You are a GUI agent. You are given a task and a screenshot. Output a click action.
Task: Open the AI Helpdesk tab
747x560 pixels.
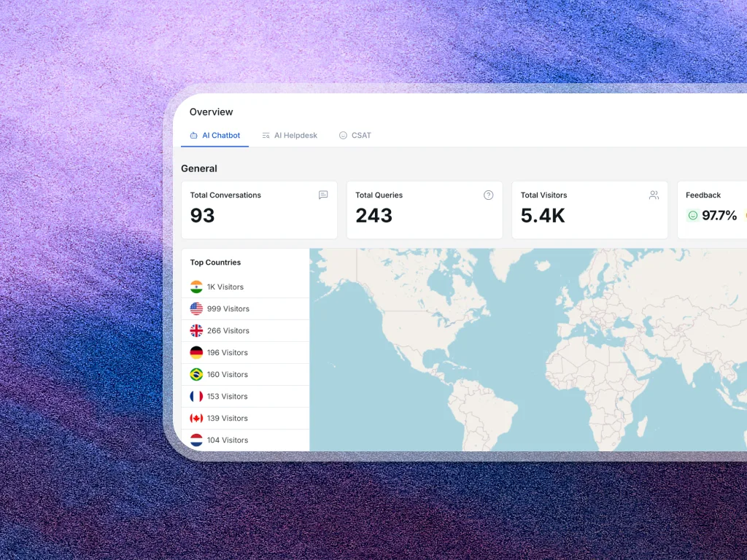click(x=290, y=136)
